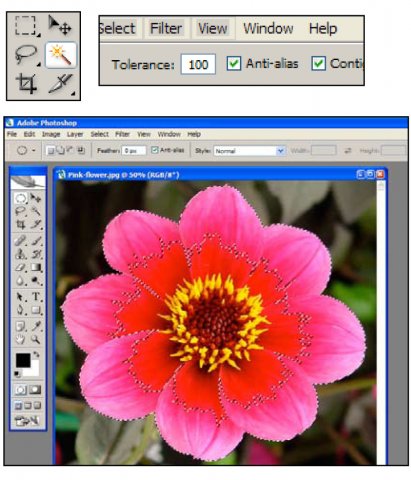Toggle the Anti-alias checkbox next to Tolerance

tap(234, 63)
